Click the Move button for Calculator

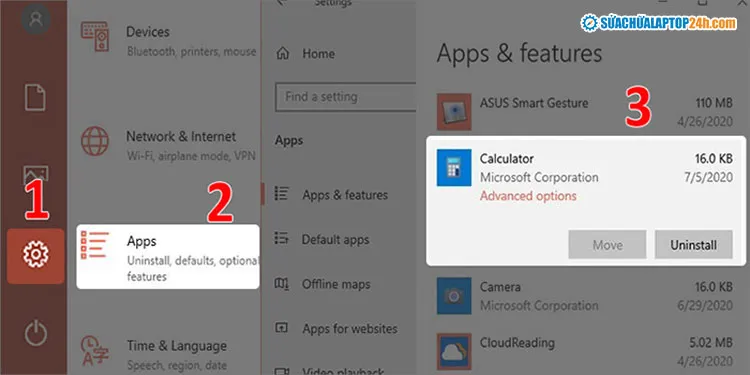point(607,245)
